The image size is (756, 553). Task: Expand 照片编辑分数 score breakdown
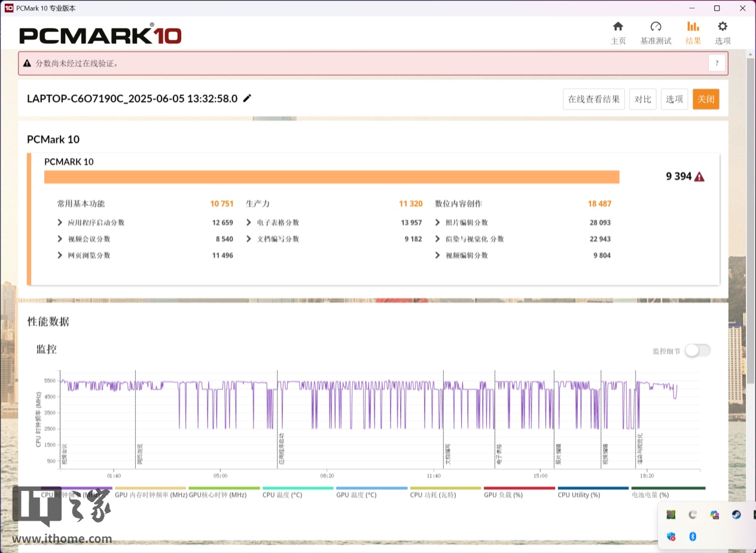click(438, 223)
